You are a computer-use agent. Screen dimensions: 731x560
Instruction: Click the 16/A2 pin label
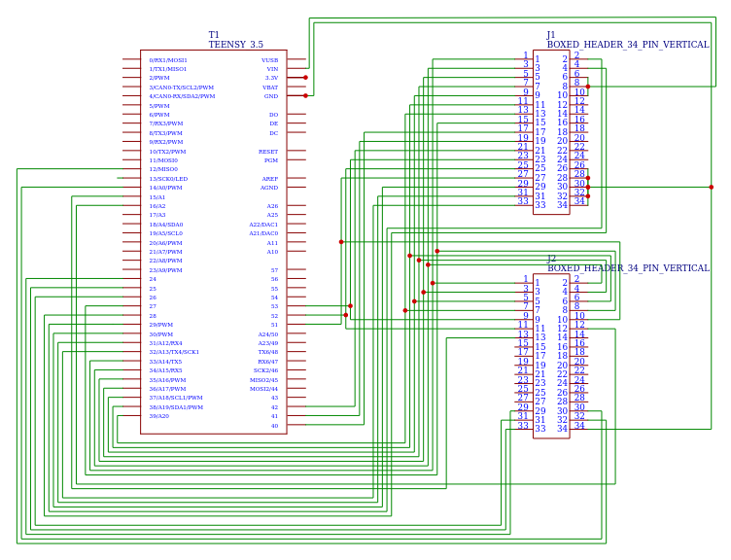point(157,206)
